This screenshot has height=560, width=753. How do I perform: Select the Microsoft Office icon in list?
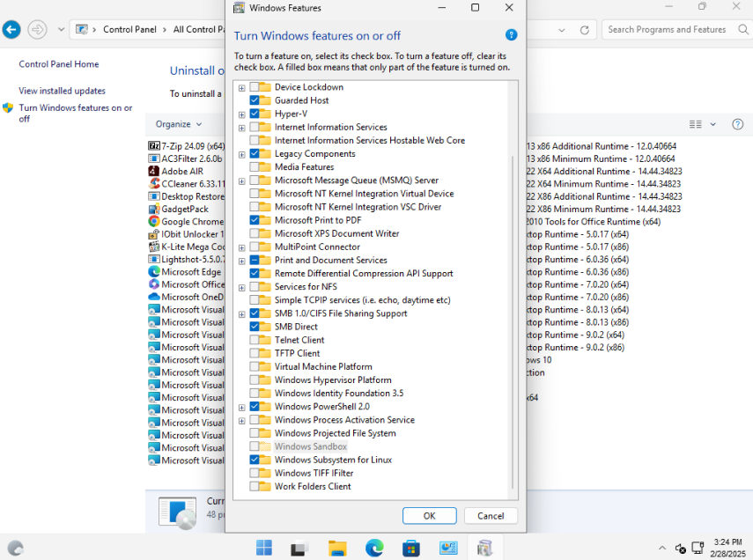coord(153,284)
